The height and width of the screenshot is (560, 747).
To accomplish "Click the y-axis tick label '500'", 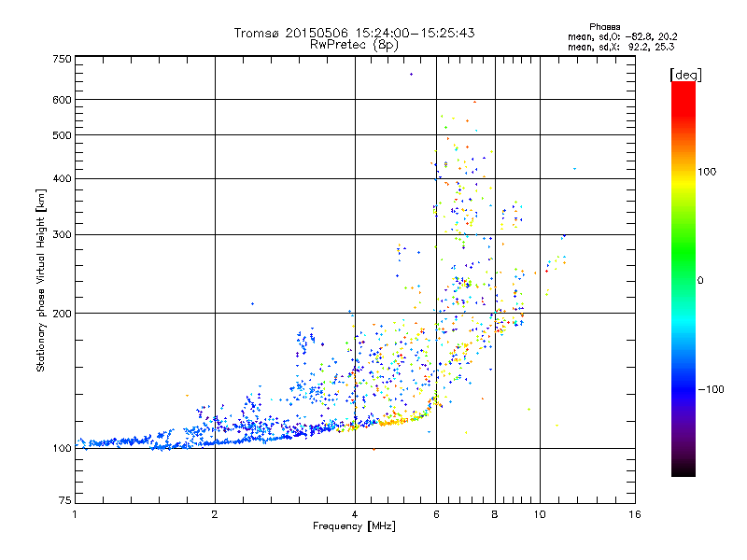I will [x=62, y=135].
